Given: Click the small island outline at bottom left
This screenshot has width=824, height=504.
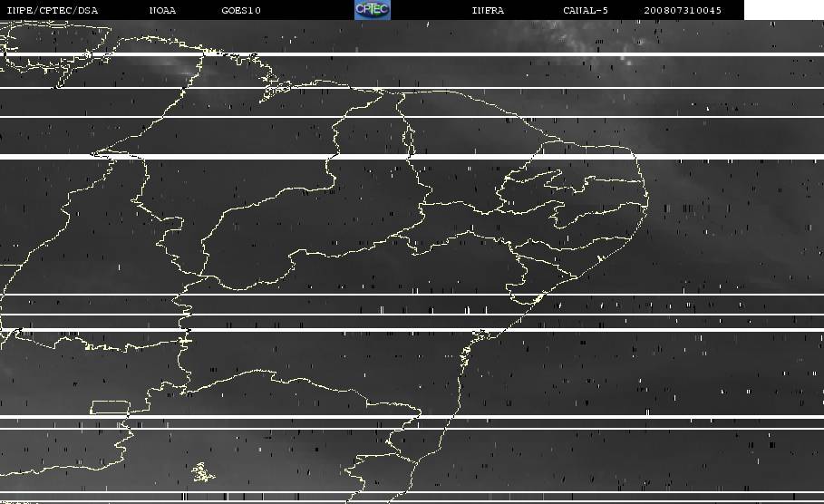Looking at the screenshot, I should coord(201,471).
